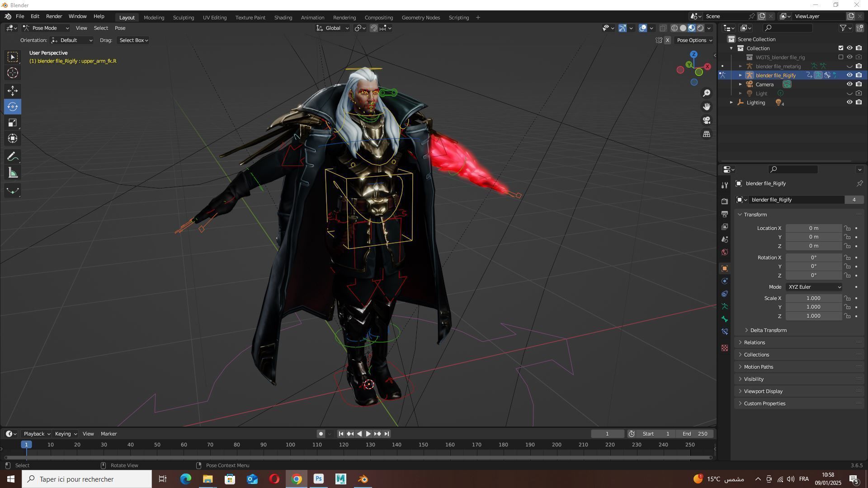Toggle X-axis mirror in pose options
The height and width of the screenshot is (488, 868).
click(x=667, y=40)
